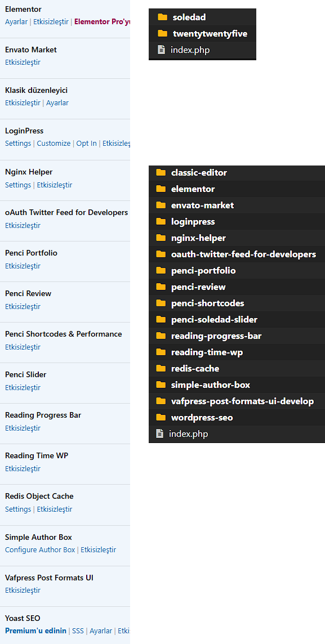Deactivate Reading Progress Bar plugin
325x644 pixels.
click(23, 428)
